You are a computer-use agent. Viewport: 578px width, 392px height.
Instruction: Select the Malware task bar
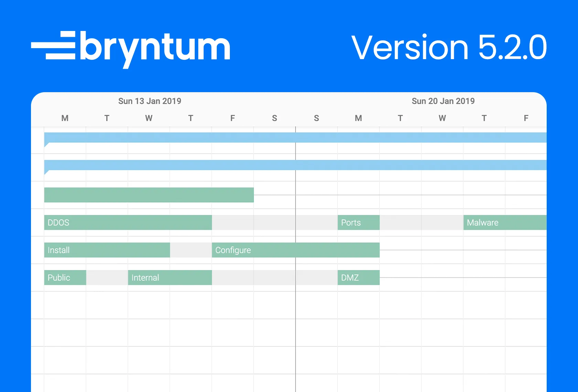coord(505,222)
